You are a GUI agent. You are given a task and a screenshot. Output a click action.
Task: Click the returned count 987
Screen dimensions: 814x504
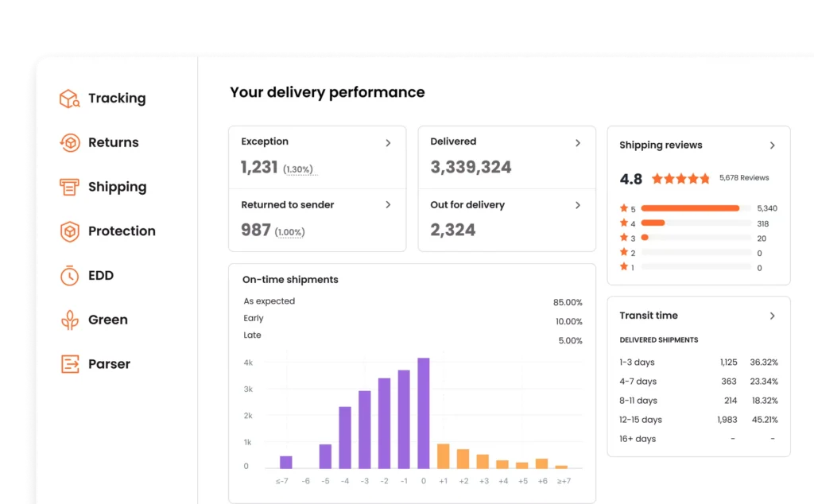pyautogui.click(x=256, y=230)
